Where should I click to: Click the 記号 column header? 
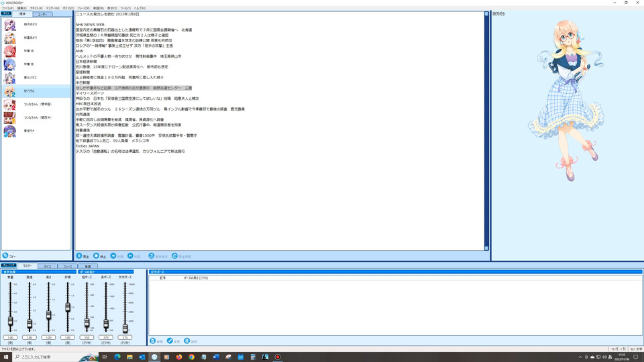click(163, 278)
